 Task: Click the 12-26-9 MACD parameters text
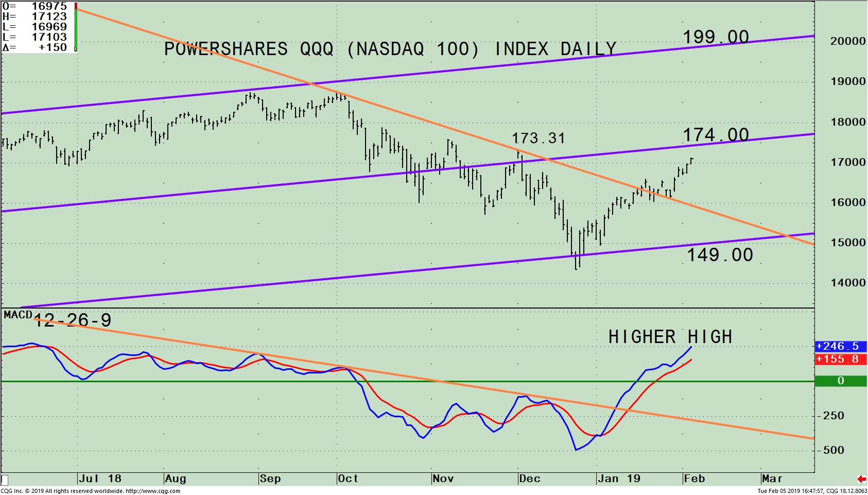point(73,320)
